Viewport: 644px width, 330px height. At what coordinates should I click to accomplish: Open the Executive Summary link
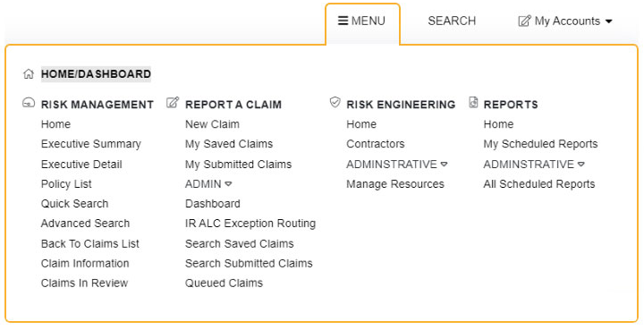click(90, 144)
